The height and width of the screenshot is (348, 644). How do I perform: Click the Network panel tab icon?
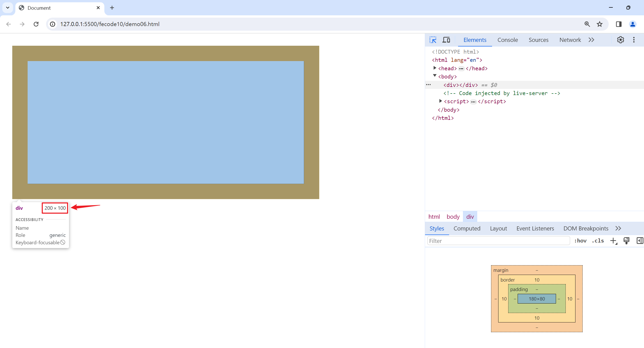tap(570, 39)
